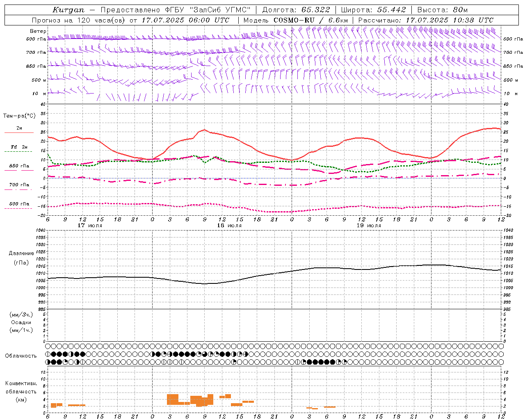525x420 pixels.
Task: Click the "Kurgan" station title
Action: point(68,10)
